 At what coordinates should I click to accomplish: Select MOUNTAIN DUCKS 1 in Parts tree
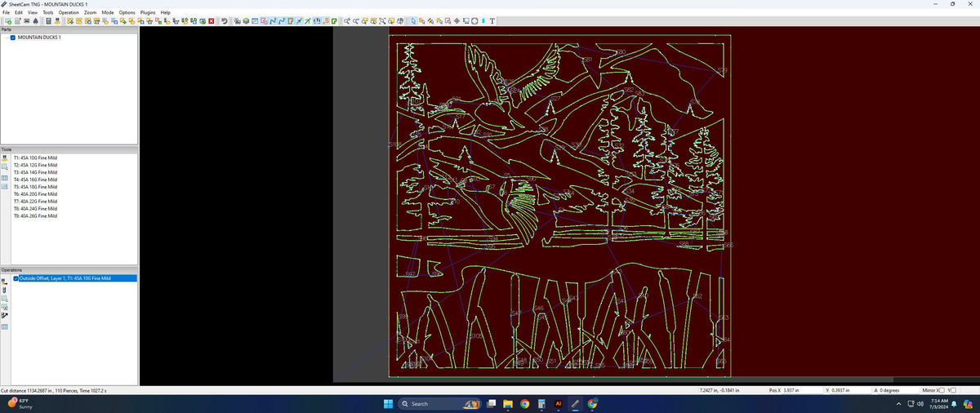pyautogui.click(x=39, y=38)
